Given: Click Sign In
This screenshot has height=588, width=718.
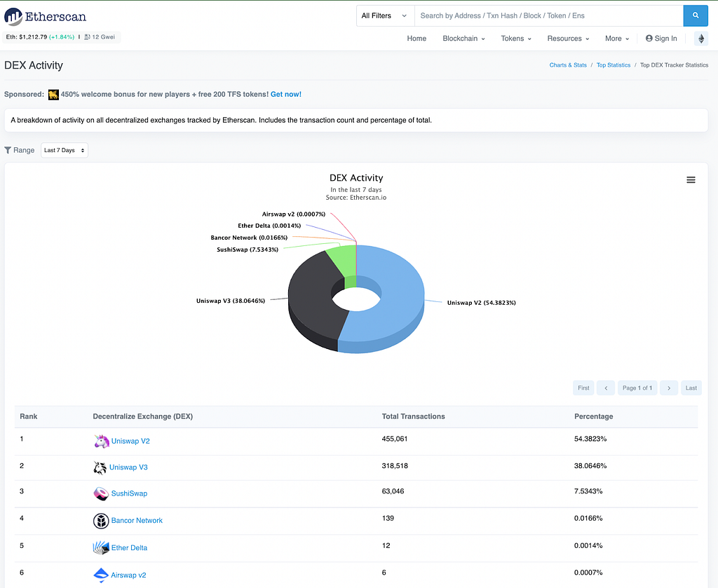Looking at the screenshot, I should pos(661,39).
